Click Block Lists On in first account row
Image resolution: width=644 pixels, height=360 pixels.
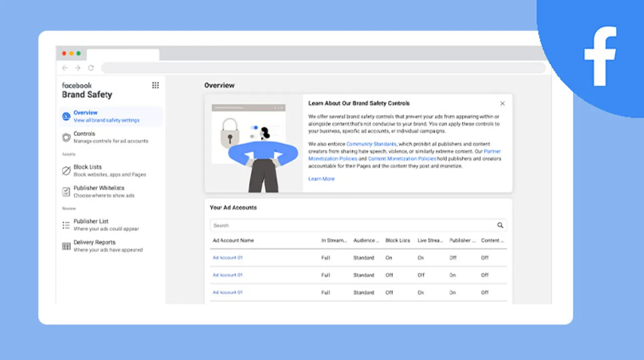[x=389, y=258]
